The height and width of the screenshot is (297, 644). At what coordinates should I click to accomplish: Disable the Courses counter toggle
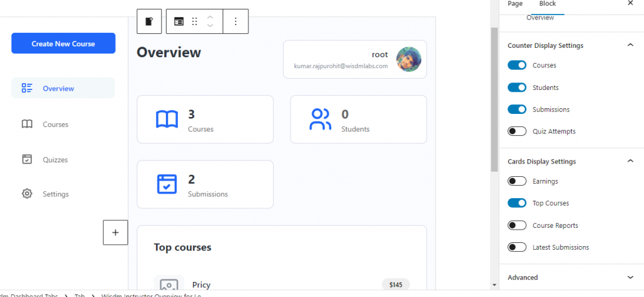517,65
